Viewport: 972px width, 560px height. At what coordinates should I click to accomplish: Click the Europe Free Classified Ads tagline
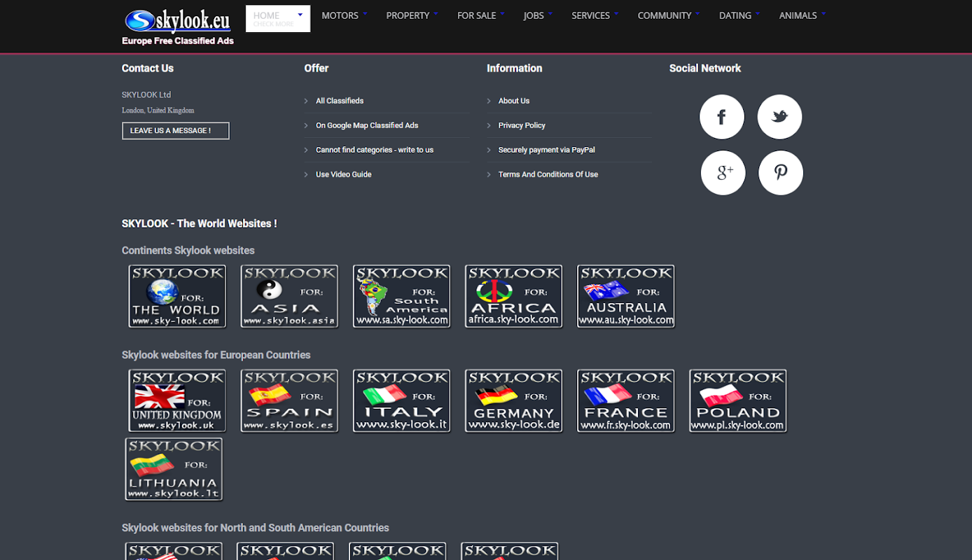[x=178, y=41]
